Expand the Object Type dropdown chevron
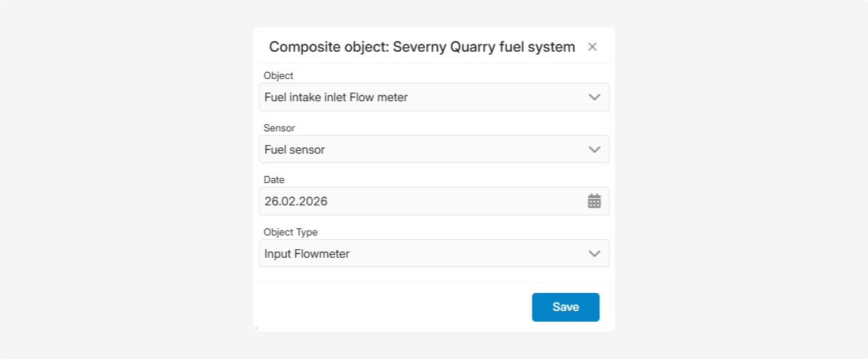Viewport: 868px width, 359px height. click(594, 253)
